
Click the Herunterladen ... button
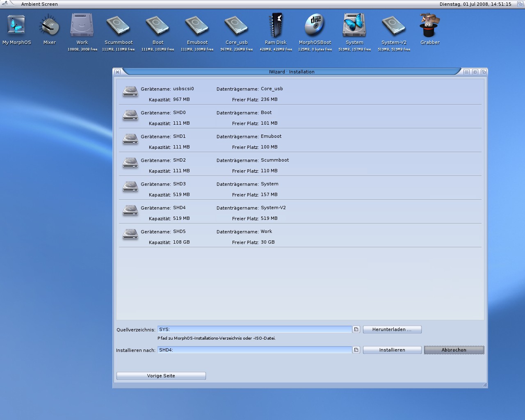pyautogui.click(x=392, y=329)
